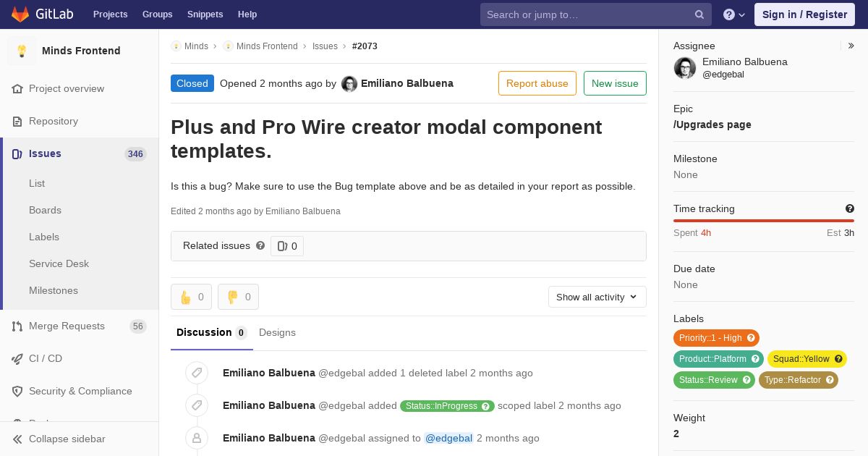Click the Closed status badge
868x456 pixels.
point(192,83)
